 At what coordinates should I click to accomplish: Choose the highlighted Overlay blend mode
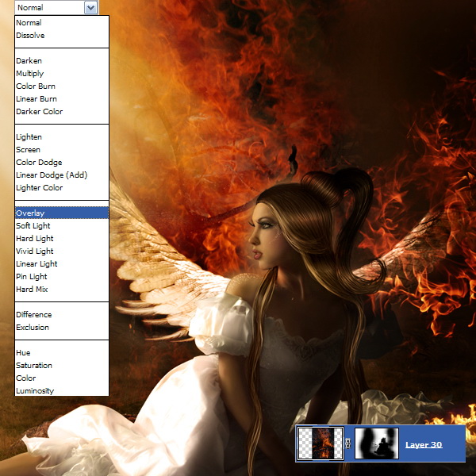pos(62,213)
